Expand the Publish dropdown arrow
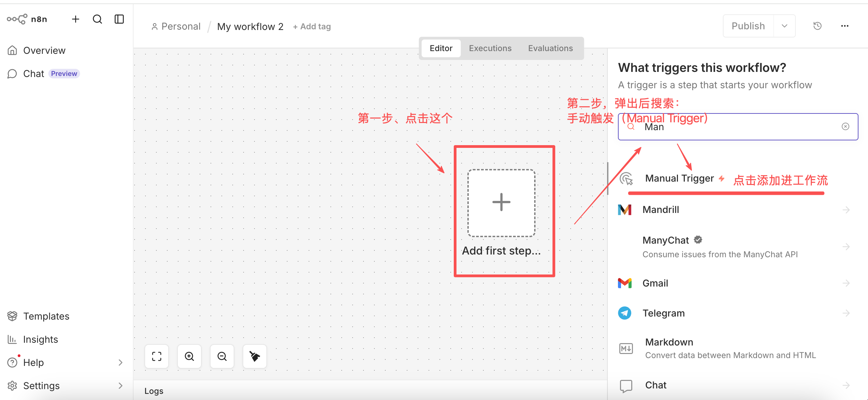868x400 pixels. click(x=785, y=26)
